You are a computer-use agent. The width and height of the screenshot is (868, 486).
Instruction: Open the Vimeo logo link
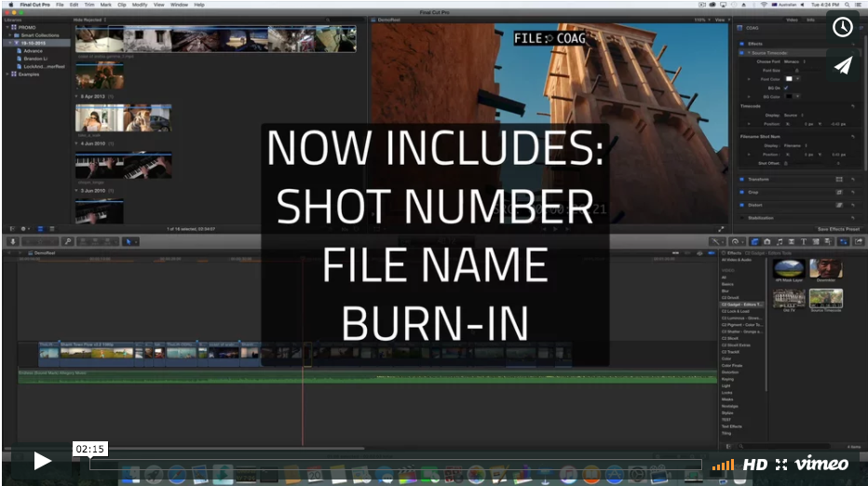point(822,464)
